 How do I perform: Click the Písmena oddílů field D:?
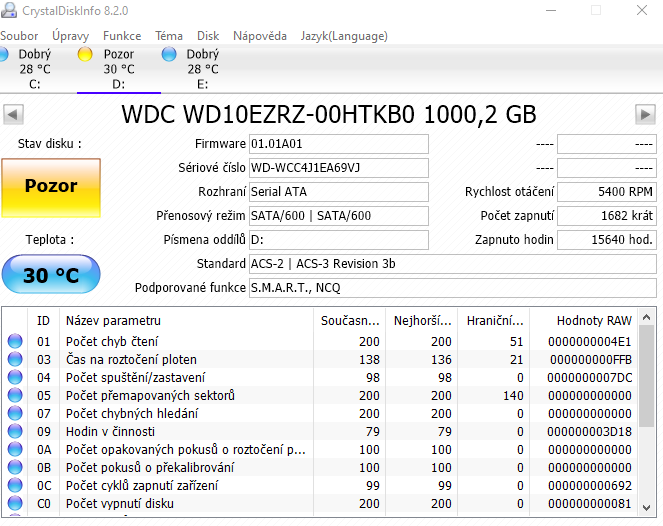339,240
